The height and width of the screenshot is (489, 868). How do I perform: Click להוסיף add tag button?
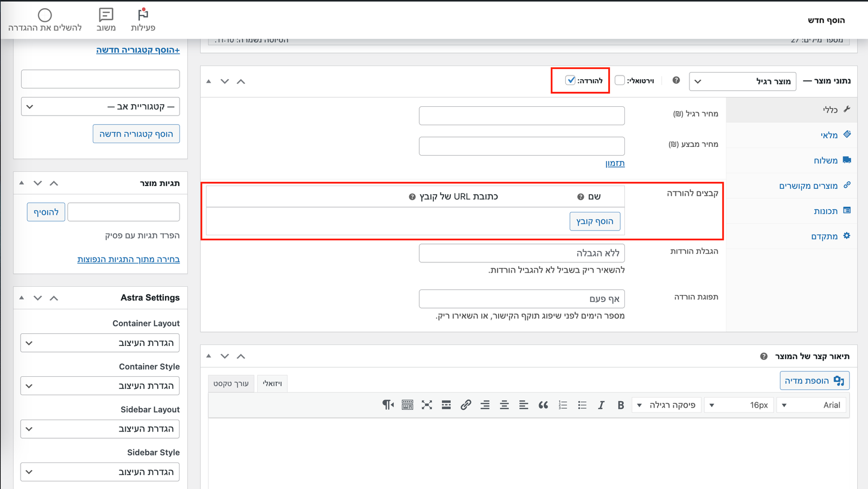point(46,212)
